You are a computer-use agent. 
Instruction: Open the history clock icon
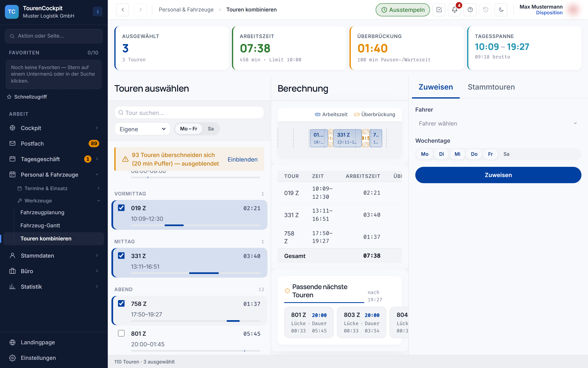(x=486, y=10)
